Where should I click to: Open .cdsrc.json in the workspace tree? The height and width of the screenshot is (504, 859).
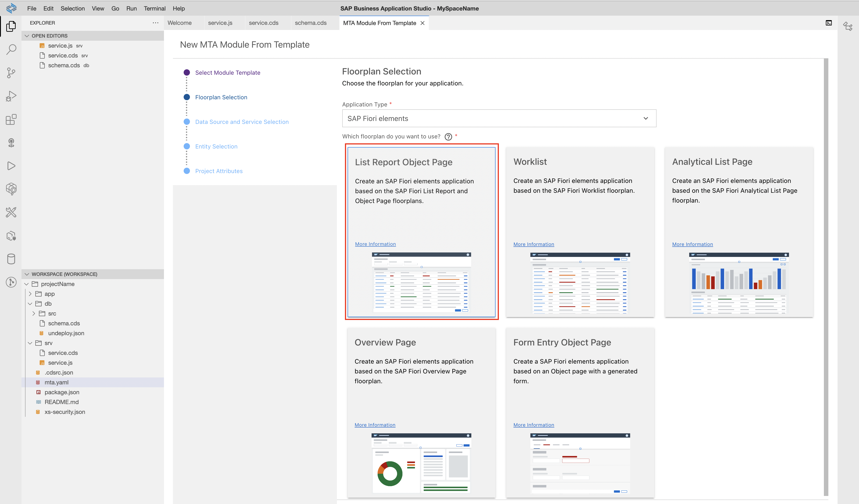tap(93, 373)
